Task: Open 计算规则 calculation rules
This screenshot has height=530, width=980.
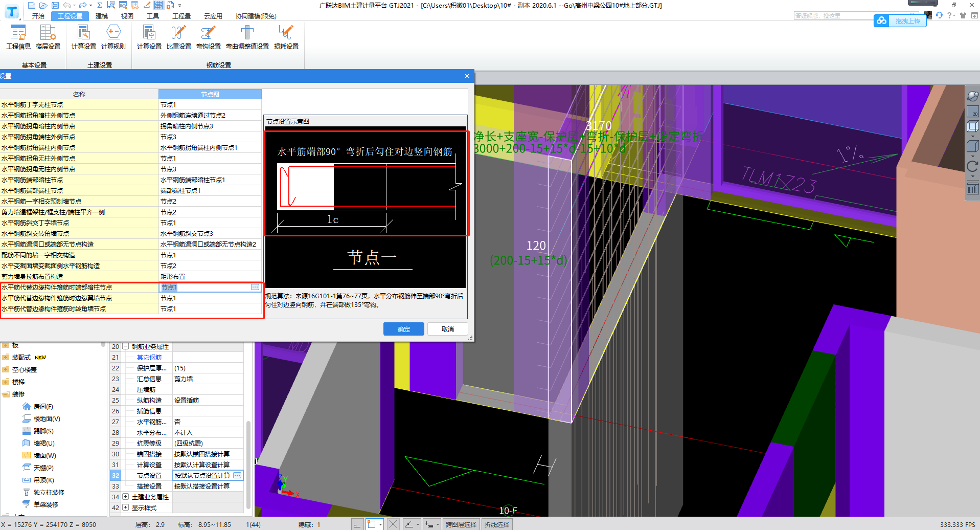Action: [x=113, y=37]
